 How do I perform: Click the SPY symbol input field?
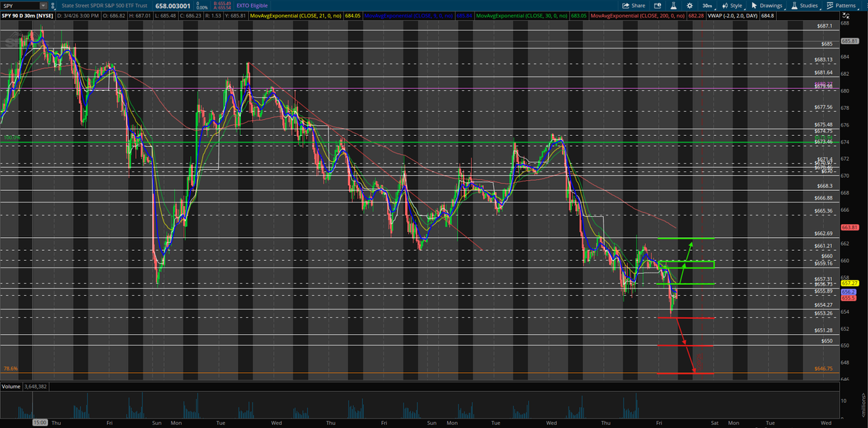pyautogui.click(x=20, y=5)
